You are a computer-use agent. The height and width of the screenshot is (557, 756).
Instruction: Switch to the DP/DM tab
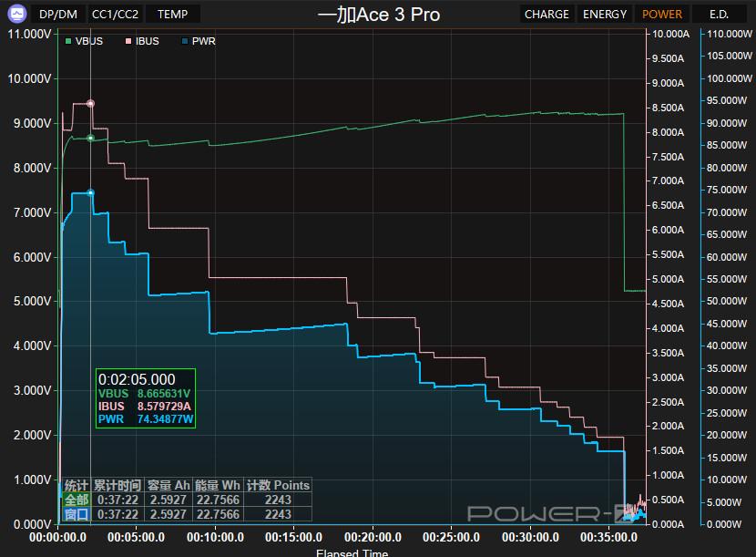[x=58, y=15]
